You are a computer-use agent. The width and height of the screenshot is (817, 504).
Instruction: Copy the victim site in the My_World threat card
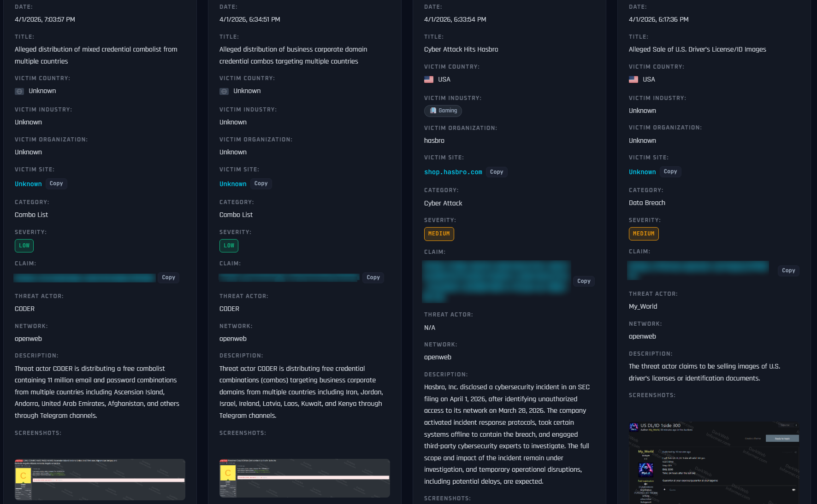670,171
